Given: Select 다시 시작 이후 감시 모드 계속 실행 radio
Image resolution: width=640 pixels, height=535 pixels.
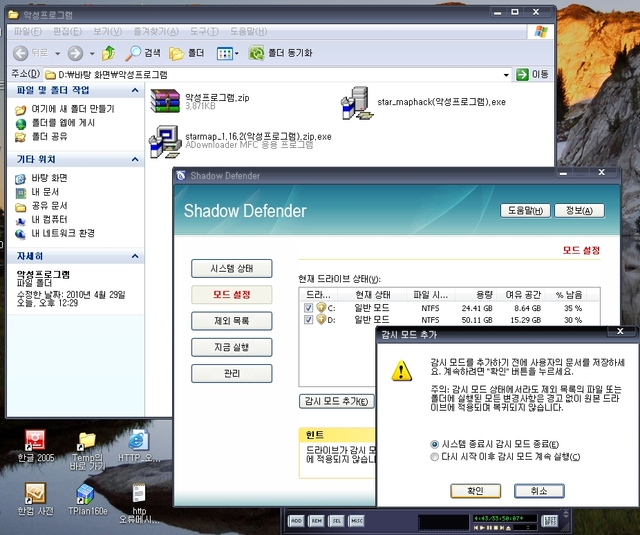Looking at the screenshot, I should click(434, 457).
